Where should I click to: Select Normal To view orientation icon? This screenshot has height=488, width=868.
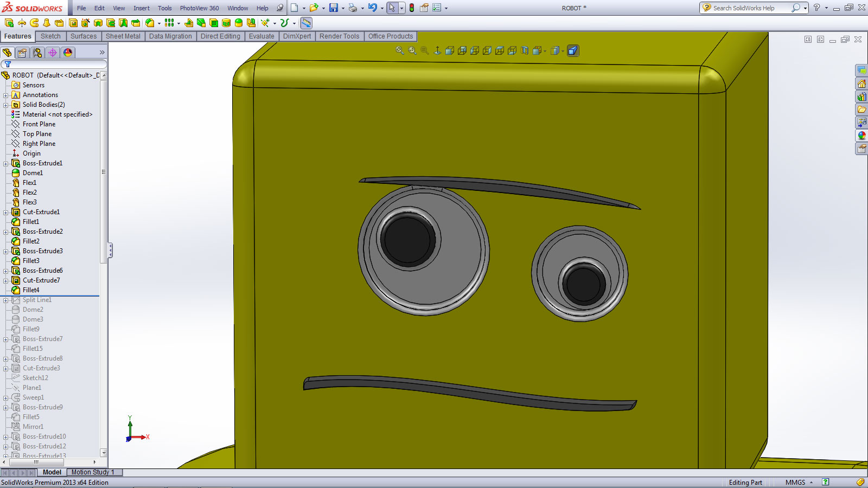pos(437,50)
